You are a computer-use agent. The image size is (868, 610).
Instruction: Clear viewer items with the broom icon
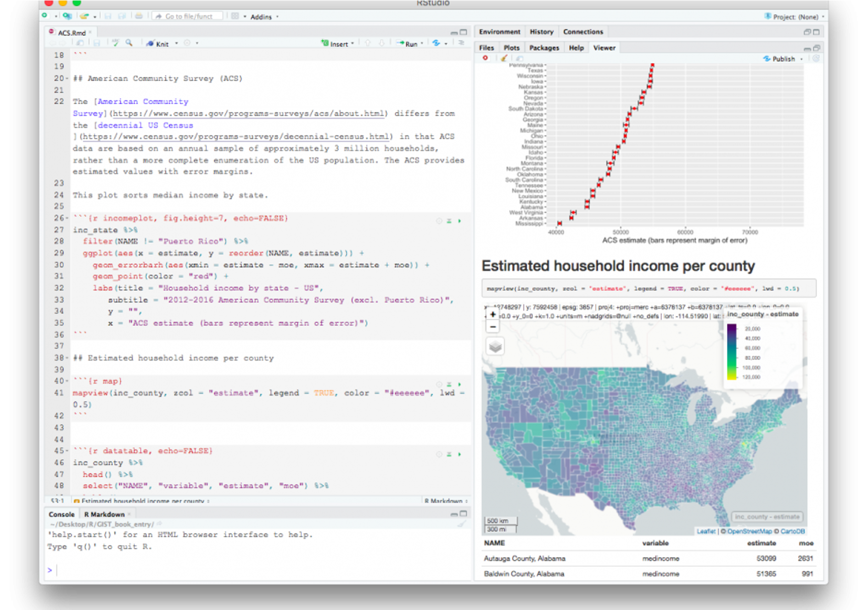pyautogui.click(x=503, y=58)
